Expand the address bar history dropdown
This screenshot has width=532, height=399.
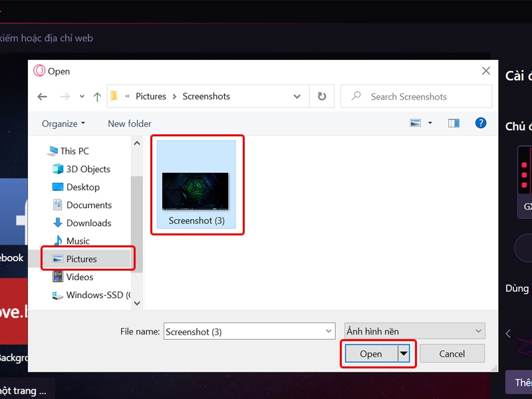pos(297,96)
